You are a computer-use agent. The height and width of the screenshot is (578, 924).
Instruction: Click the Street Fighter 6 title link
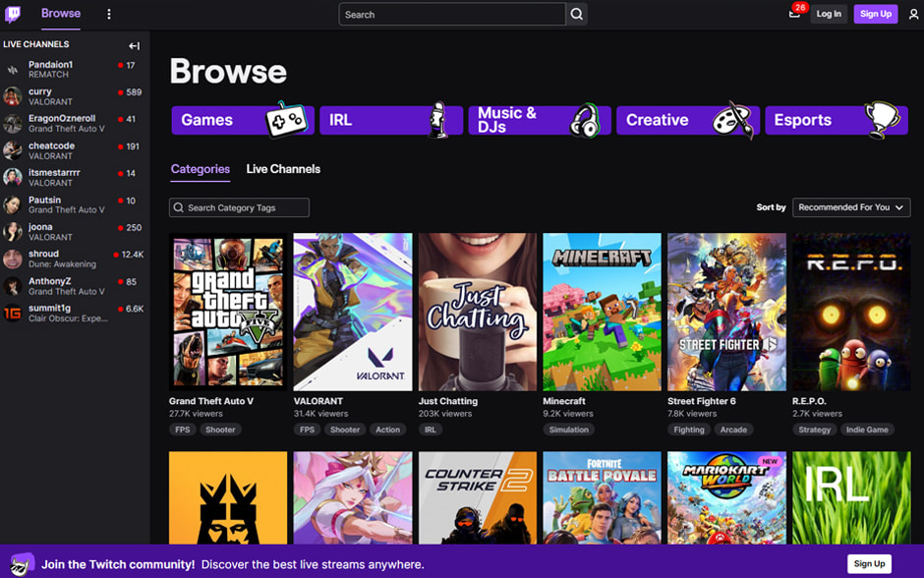tap(701, 401)
